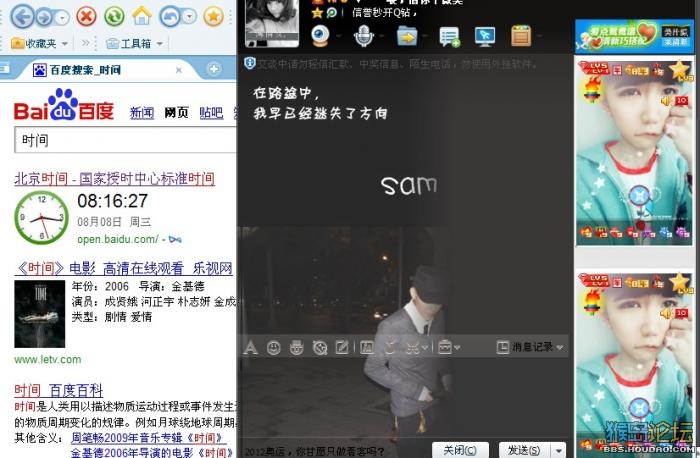Open 金基德2006年导演的电影《时间》link
This screenshot has height=458, width=700.
(152, 452)
